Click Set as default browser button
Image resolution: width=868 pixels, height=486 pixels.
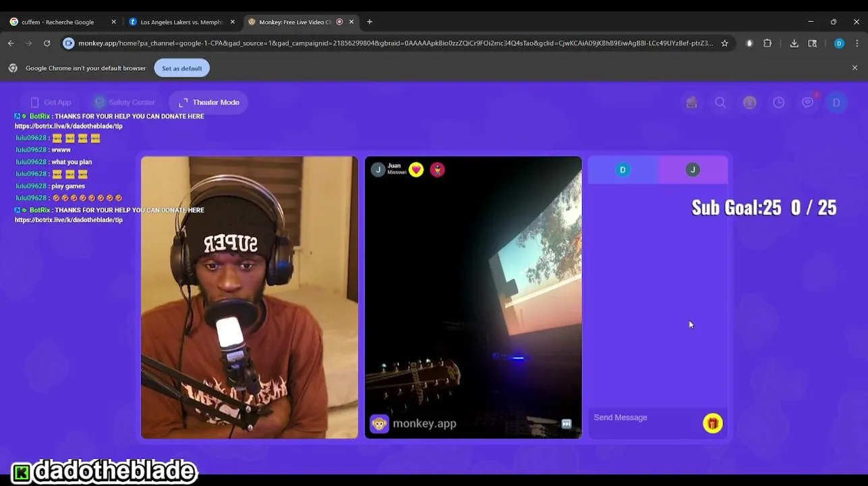coord(181,68)
